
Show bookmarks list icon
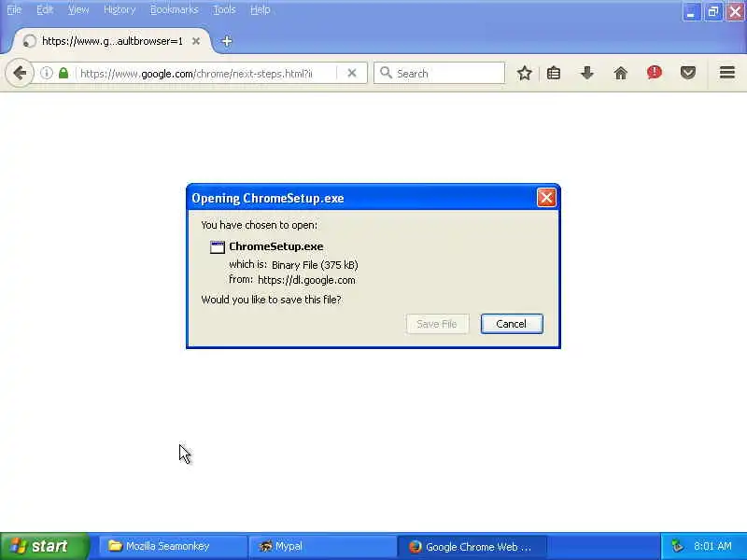(x=554, y=73)
